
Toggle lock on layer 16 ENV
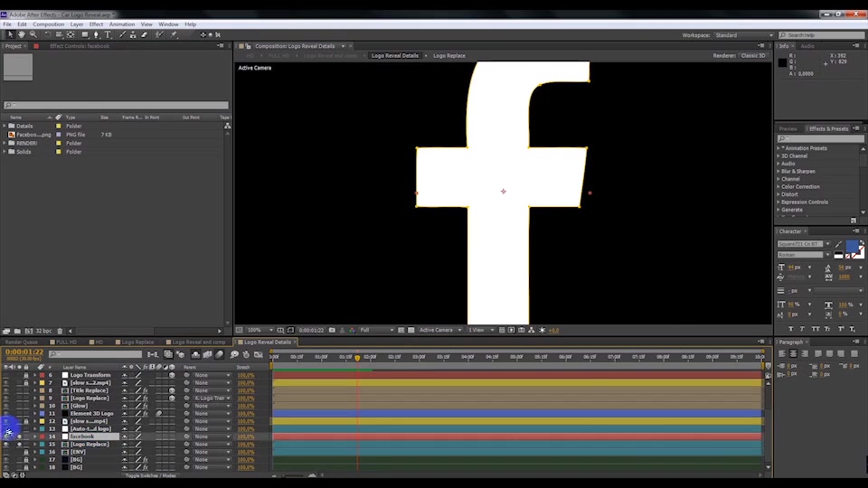26,452
